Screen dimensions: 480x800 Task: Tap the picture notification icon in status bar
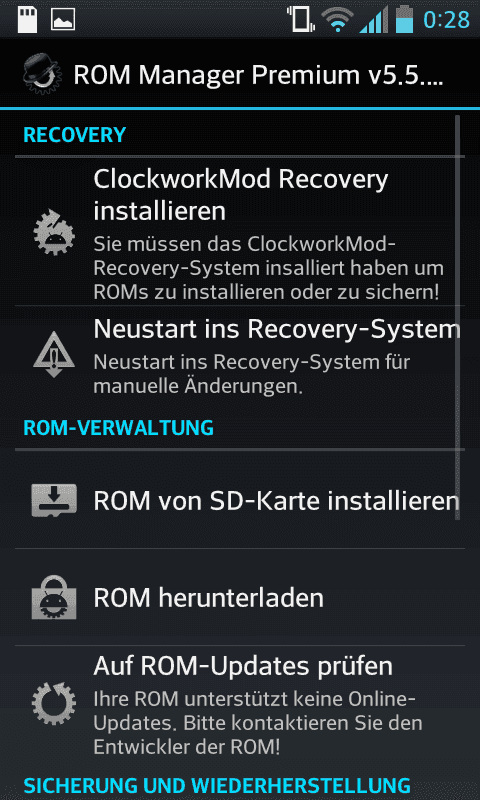(63, 19)
